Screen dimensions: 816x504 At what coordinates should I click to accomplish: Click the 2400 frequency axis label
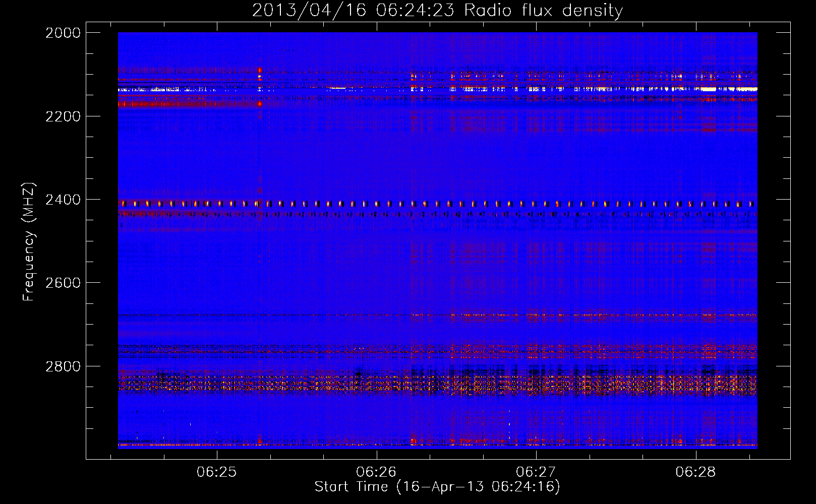pos(63,200)
